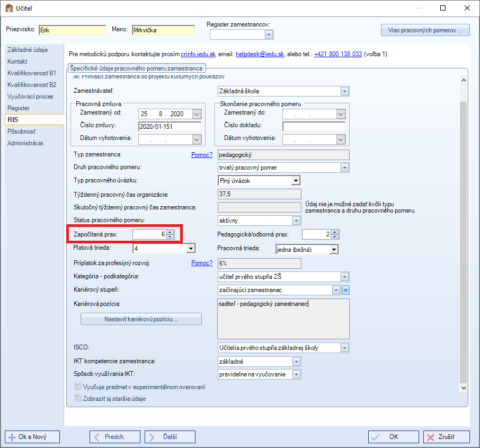
Task: Maximize the Učiteľ window
Action: [443, 8]
